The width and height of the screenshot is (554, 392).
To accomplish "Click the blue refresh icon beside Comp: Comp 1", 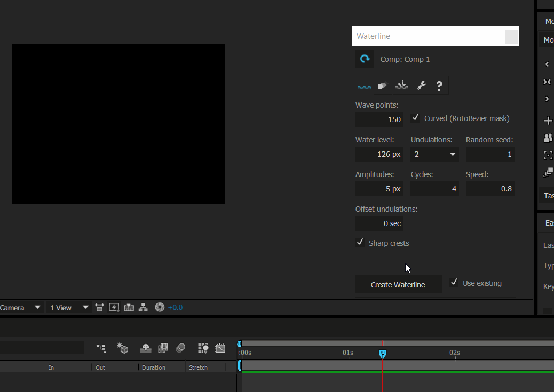I will tap(365, 59).
